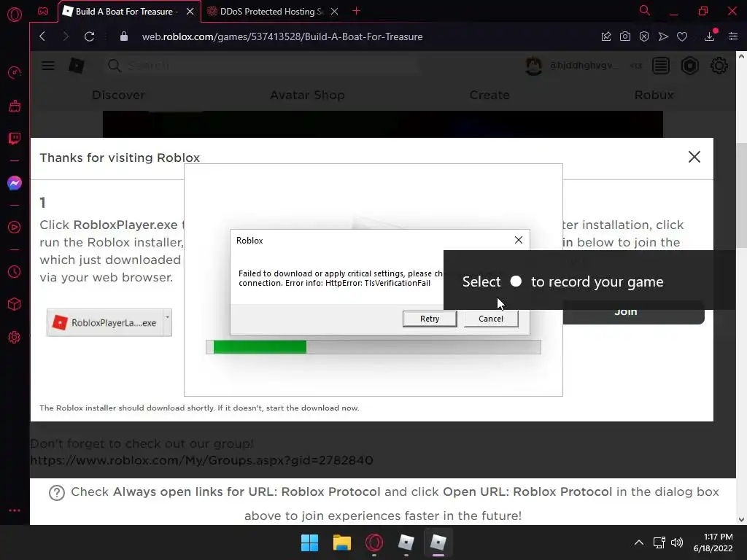Image resolution: width=747 pixels, height=560 pixels.
Task: Click the Join button
Action: tap(633, 312)
